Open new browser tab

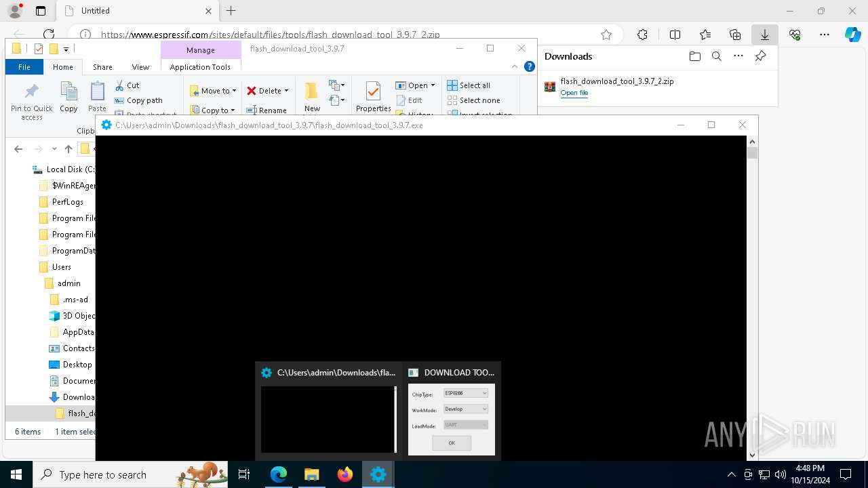231,11
